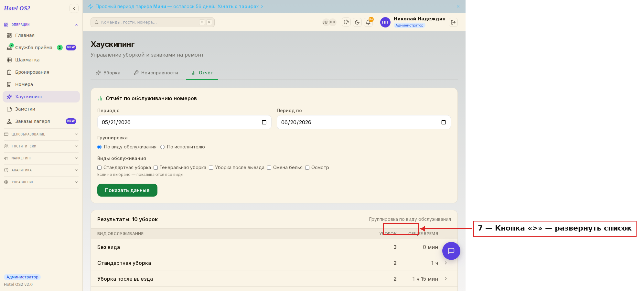Enable the 'Смена белья' checkbox

(x=269, y=168)
